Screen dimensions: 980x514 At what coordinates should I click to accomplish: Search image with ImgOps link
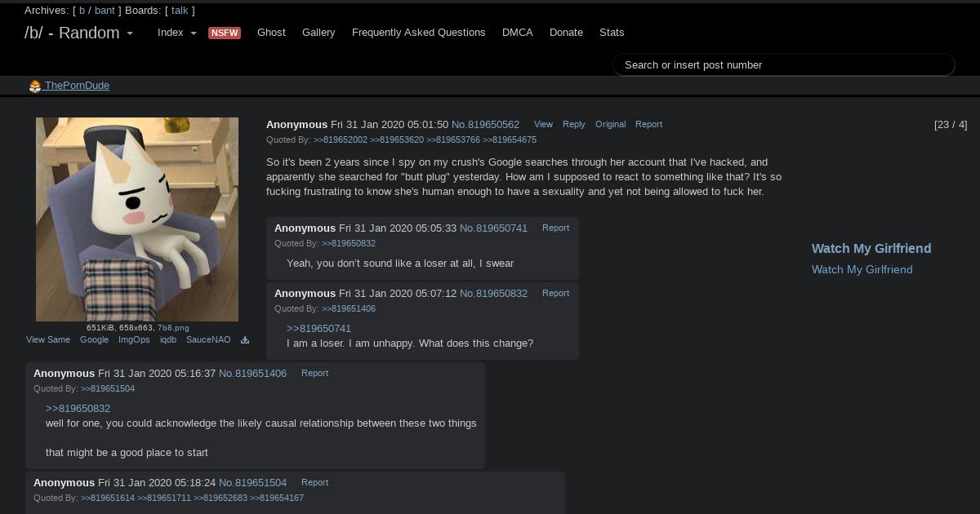click(134, 340)
